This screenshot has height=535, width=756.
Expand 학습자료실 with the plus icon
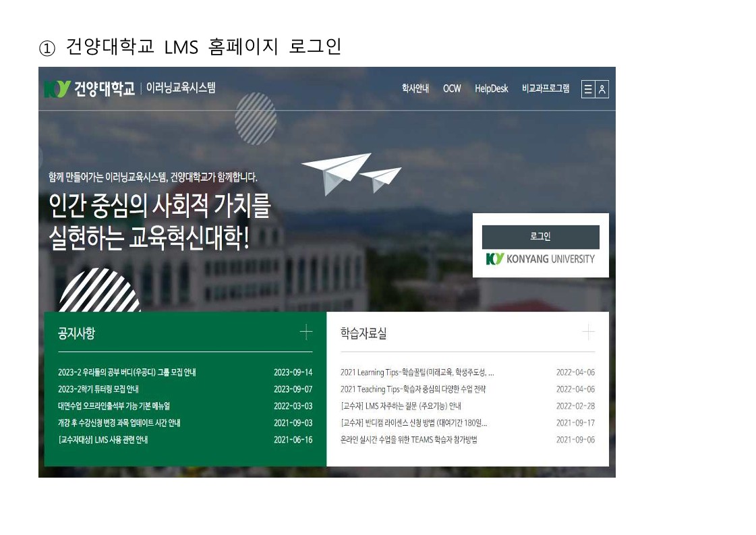click(x=588, y=332)
